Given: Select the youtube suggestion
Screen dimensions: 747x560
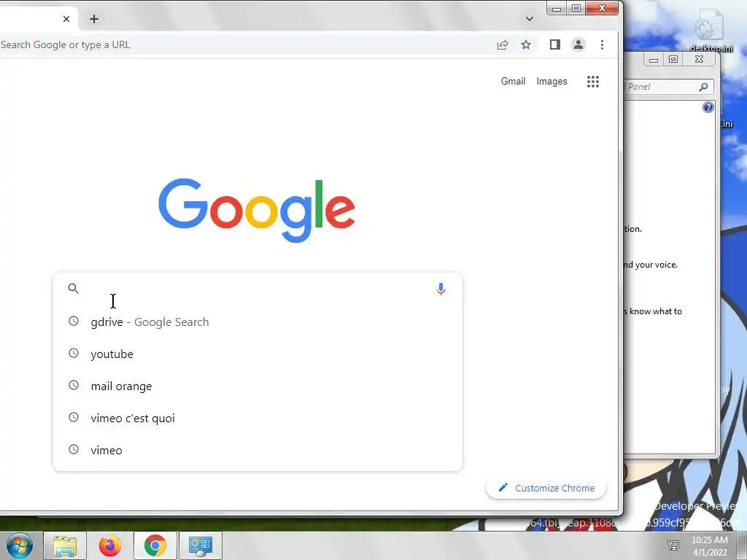Looking at the screenshot, I should (258, 354).
